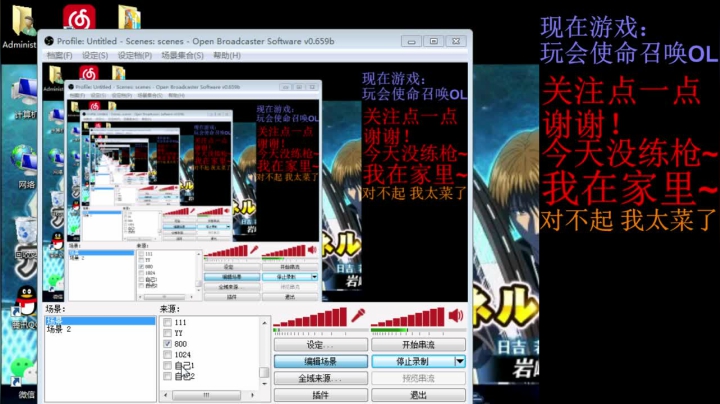Open the 帮助(H) menu
The image size is (720, 404).
click(x=227, y=56)
